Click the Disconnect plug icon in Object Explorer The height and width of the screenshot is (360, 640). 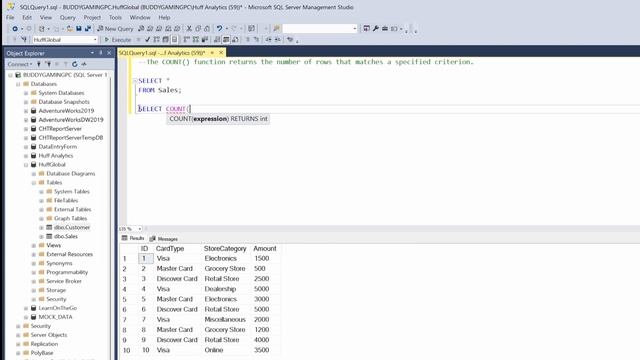coord(48,64)
